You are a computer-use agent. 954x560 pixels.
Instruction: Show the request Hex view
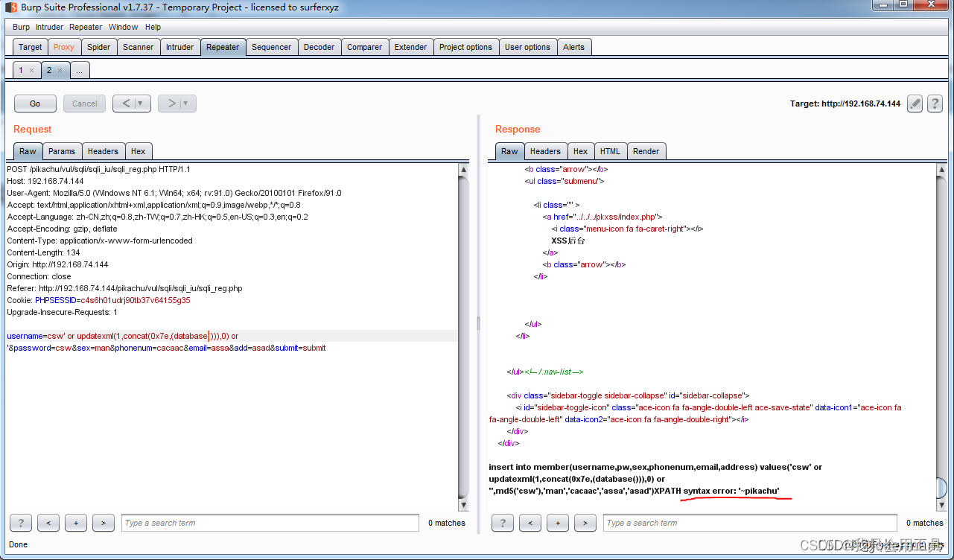click(x=139, y=151)
